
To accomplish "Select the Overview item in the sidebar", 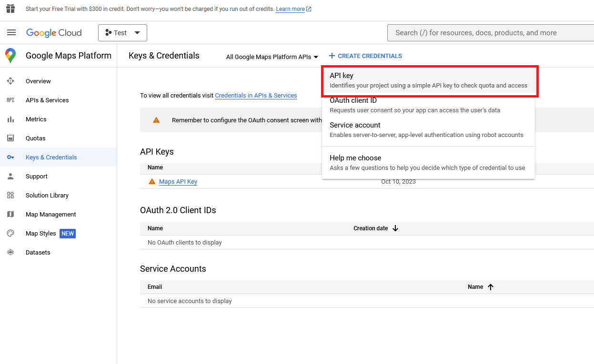I will [x=38, y=81].
